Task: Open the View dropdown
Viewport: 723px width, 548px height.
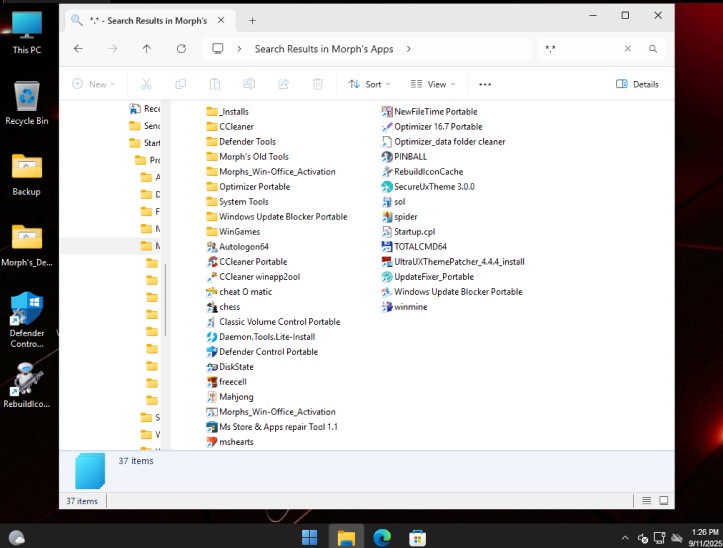Action: (x=433, y=84)
